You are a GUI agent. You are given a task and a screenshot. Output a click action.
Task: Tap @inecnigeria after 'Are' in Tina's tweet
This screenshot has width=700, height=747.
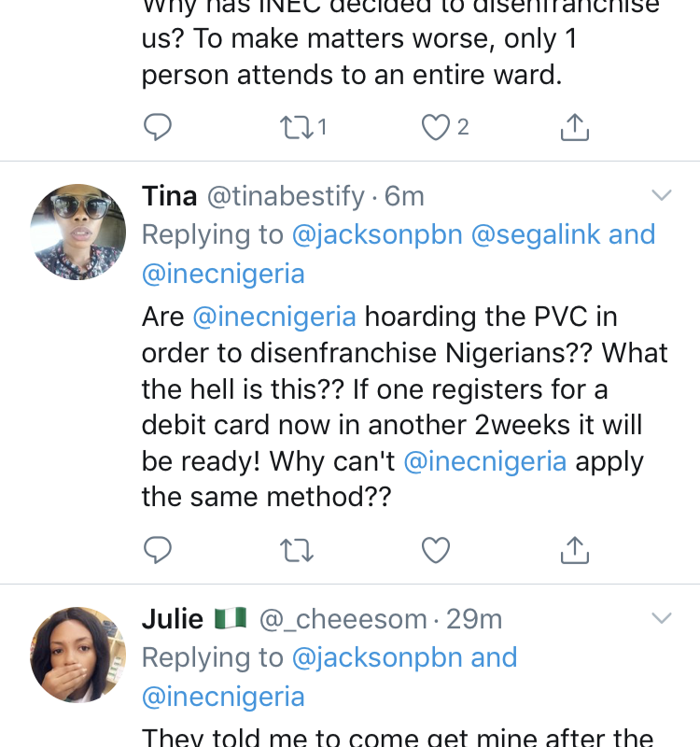point(274,317)
